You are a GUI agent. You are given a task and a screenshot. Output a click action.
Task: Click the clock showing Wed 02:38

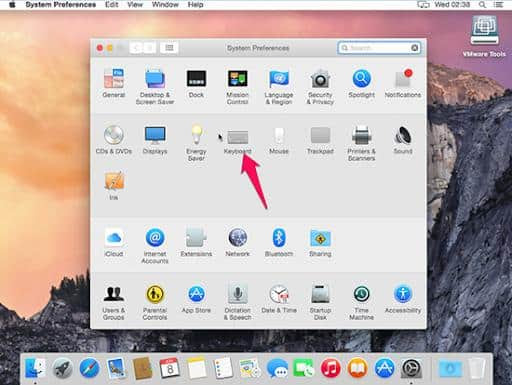452,5
